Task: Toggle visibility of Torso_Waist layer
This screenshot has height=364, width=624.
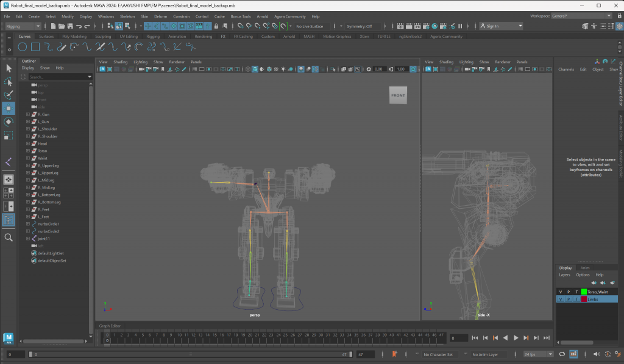Action: click(x=560, y=292)
